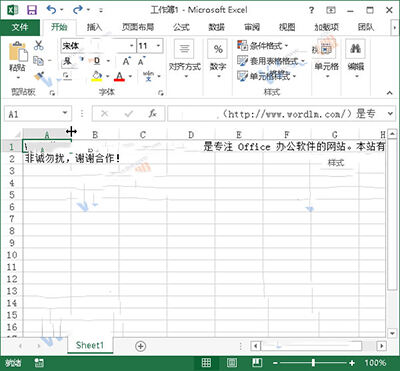Switch to the 页面布局 Page Layout tab
This screenshot has height=371, width=400.
[138, 27]
